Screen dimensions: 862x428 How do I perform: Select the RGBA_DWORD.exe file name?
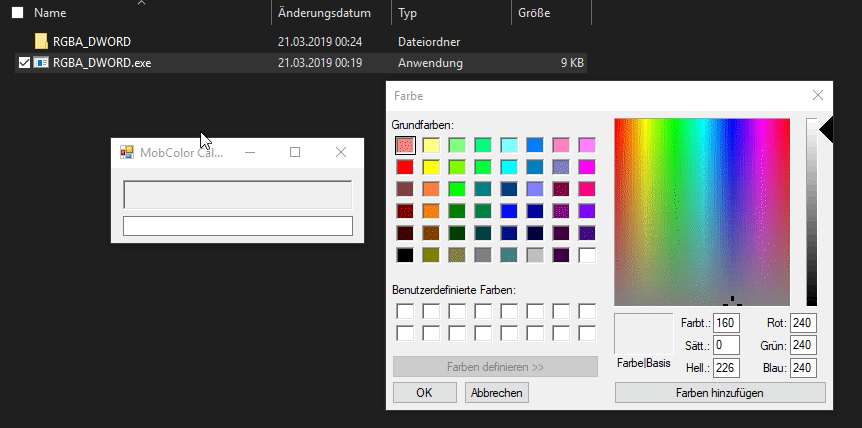click(x=102, y=63)
